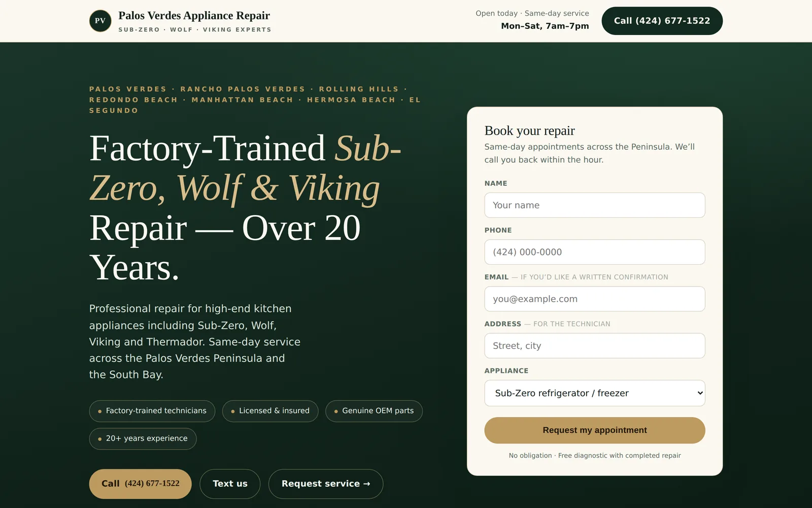Click the PHONE field label
Viewport: 812px width, 508px height.
coord(498,230)
